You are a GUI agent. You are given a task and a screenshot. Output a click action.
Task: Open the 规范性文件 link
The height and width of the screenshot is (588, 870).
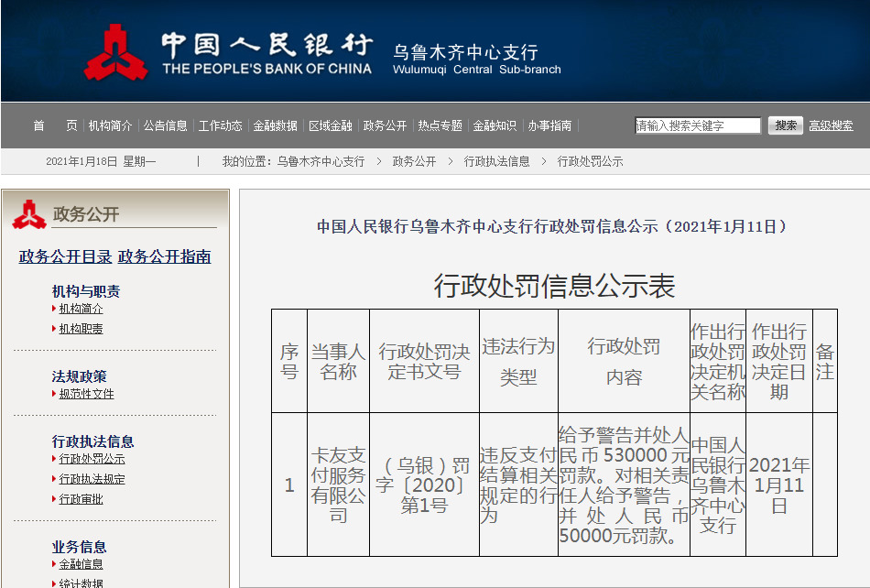click(87, 394)
